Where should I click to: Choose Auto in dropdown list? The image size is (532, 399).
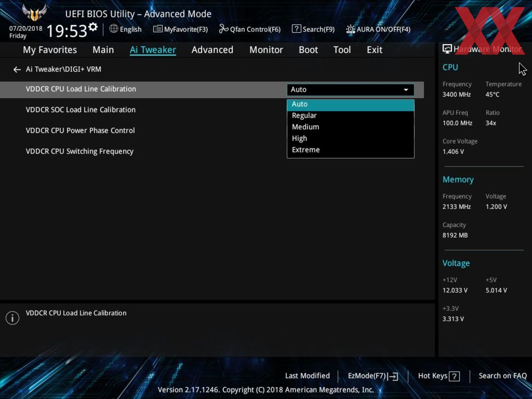coord(350,104)
